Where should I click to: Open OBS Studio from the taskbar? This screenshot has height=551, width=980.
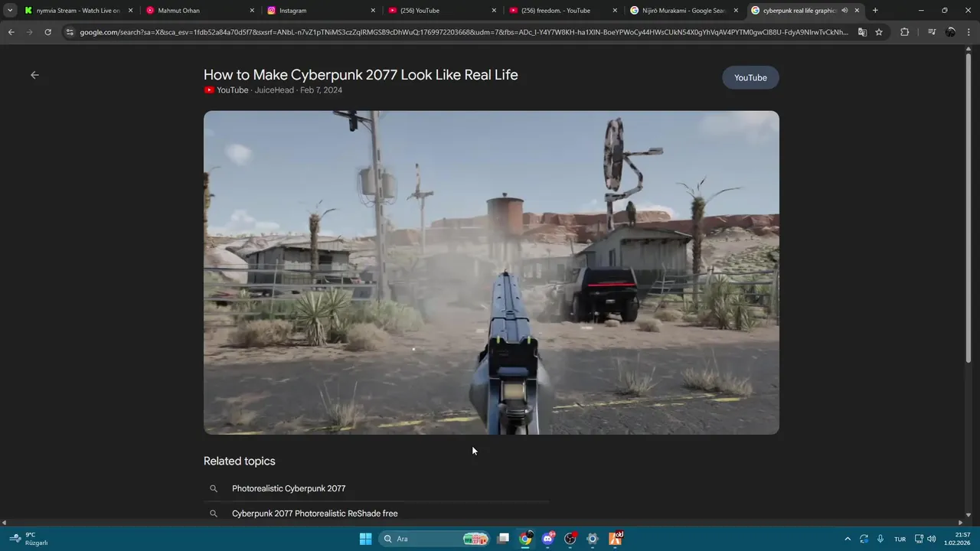[570, 539]
